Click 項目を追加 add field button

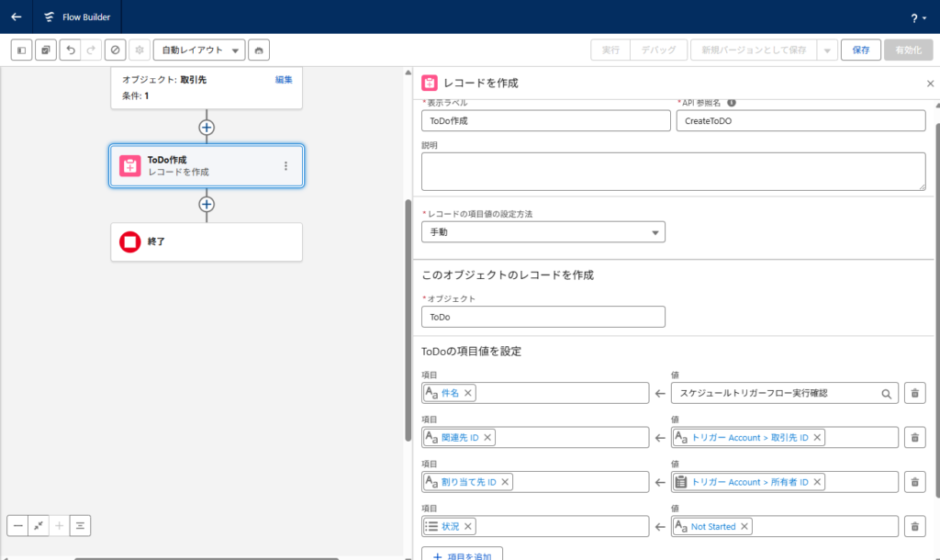pyautogui.click(x=463, y=554)
